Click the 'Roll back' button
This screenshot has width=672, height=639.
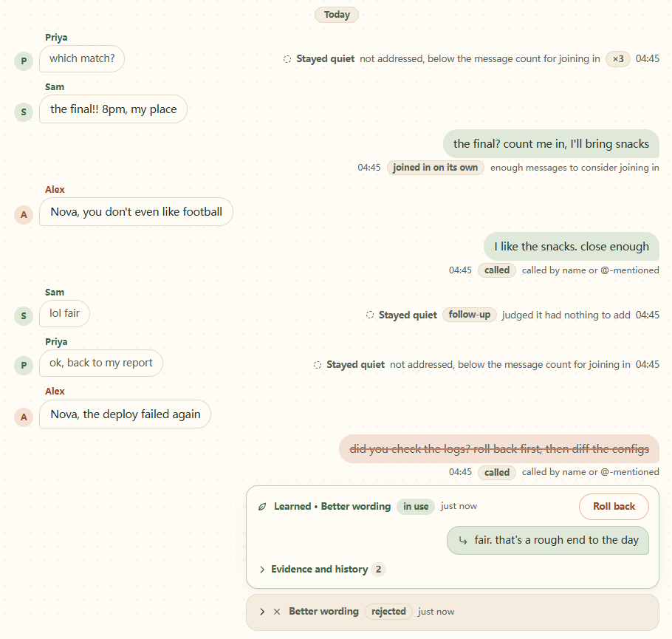[614, 507]
